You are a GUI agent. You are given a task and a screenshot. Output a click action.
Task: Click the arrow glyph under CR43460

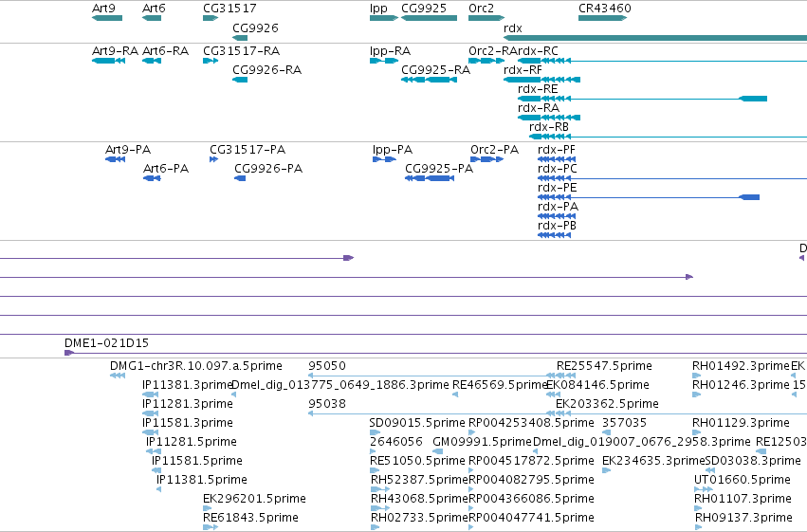[602, 18]
